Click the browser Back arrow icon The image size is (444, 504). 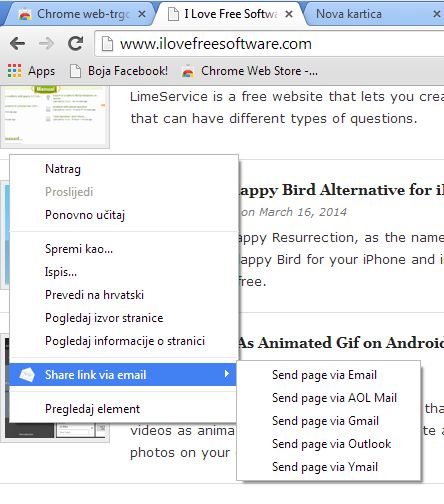[x=17, y=43]
